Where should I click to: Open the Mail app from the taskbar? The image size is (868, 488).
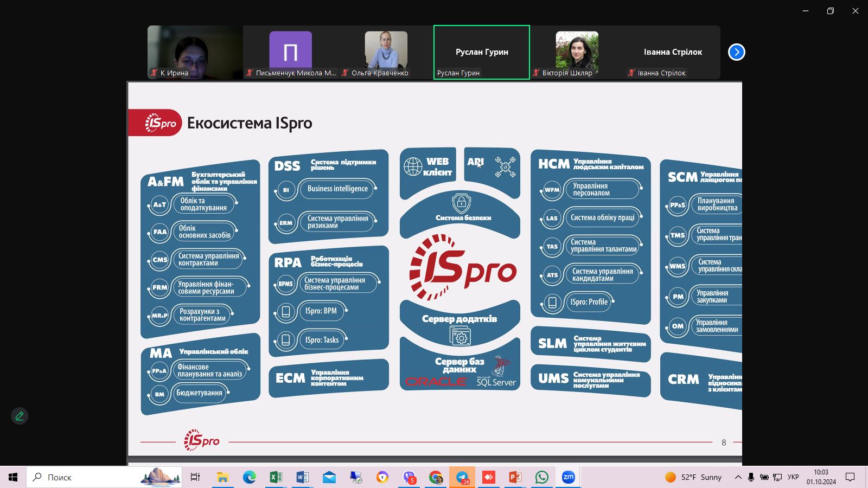click(329, 477)
